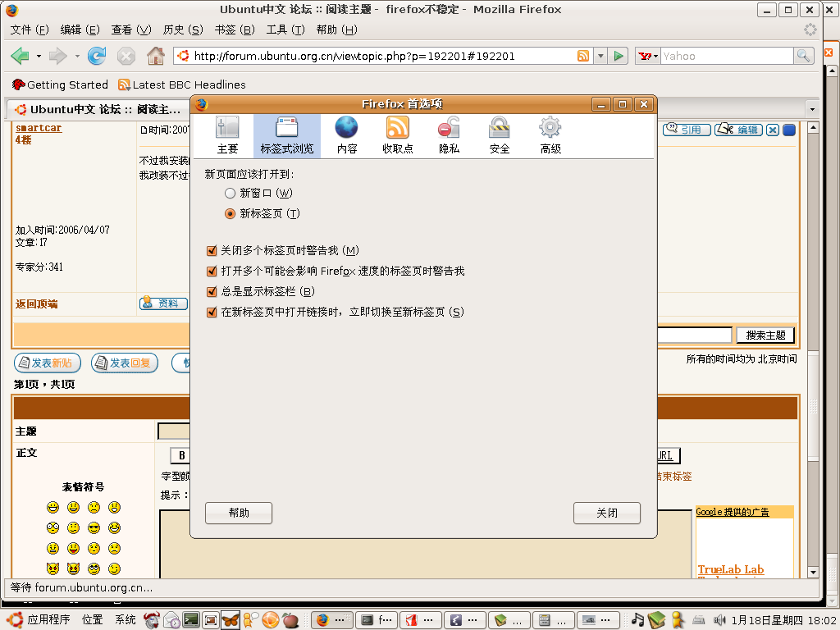Viewport: 840px width, 630px height.
Task: Open the 收取点 (Feeds) preferences pane
Action: 398,135
